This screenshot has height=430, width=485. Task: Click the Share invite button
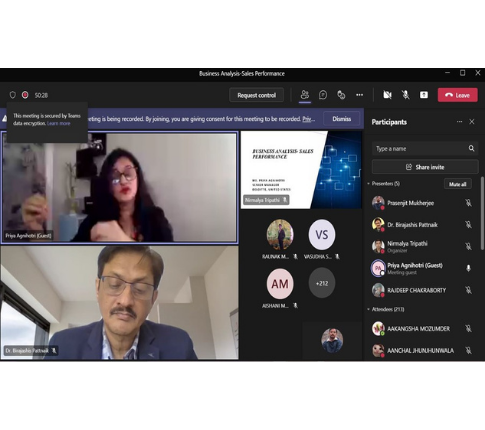425,167
